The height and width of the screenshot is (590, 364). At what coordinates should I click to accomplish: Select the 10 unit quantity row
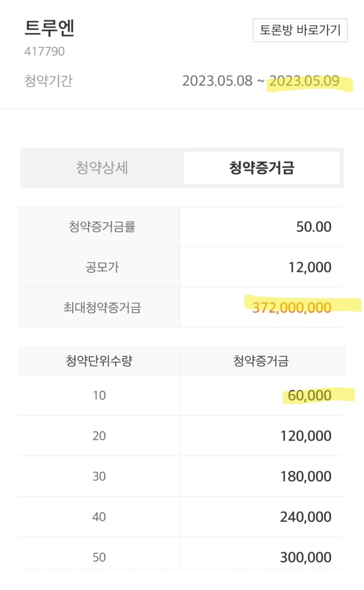[99, 395]
